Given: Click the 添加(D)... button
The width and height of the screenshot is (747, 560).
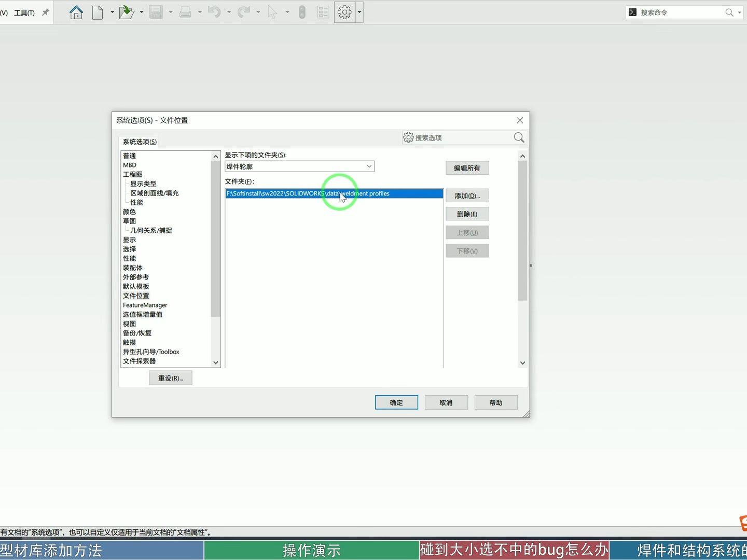Looking at the screenshot, I should (x=467, y=195).
